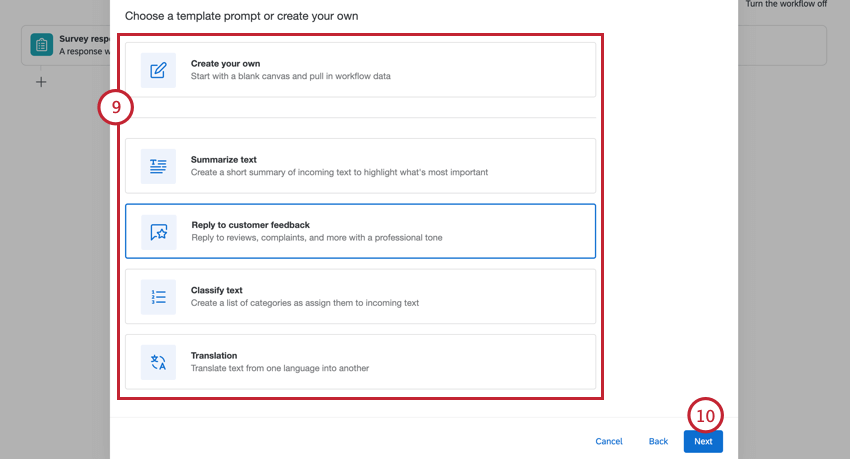Click the plus icon to add workflow step
The image size is (850, 459).
(41, 82)
